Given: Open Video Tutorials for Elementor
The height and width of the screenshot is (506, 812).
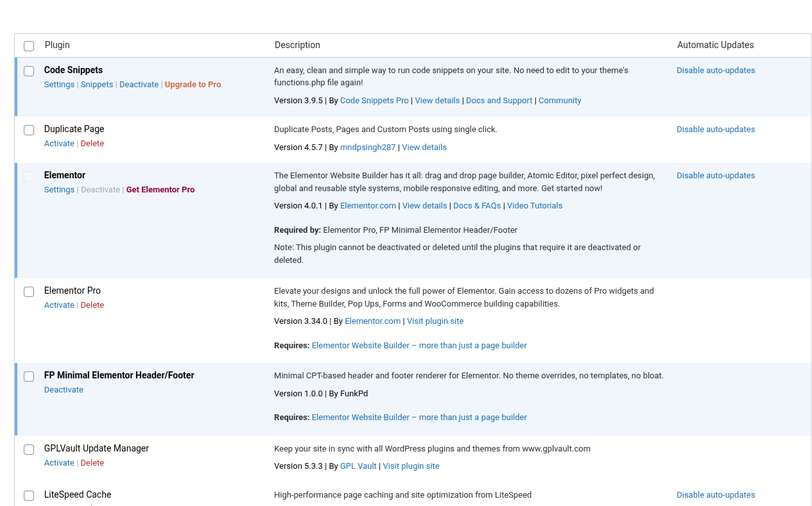Looking at the screenshot, I should coord(534,205).
